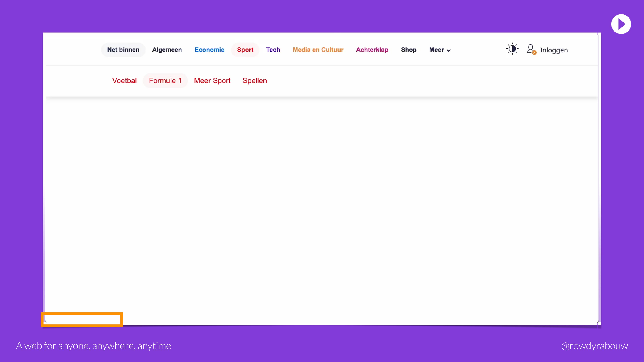
Task: Open the highlighted Sport category
Action: click(245, 50)
